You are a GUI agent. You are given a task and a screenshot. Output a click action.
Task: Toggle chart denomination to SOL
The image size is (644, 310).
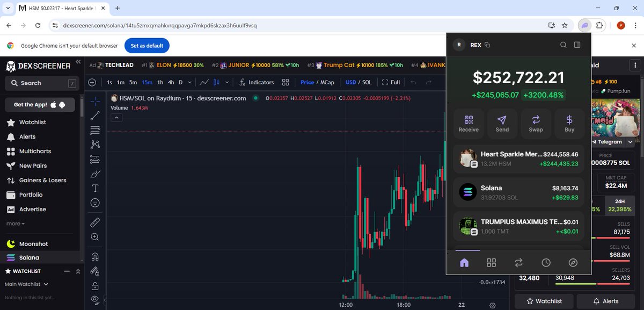point(367,82)
